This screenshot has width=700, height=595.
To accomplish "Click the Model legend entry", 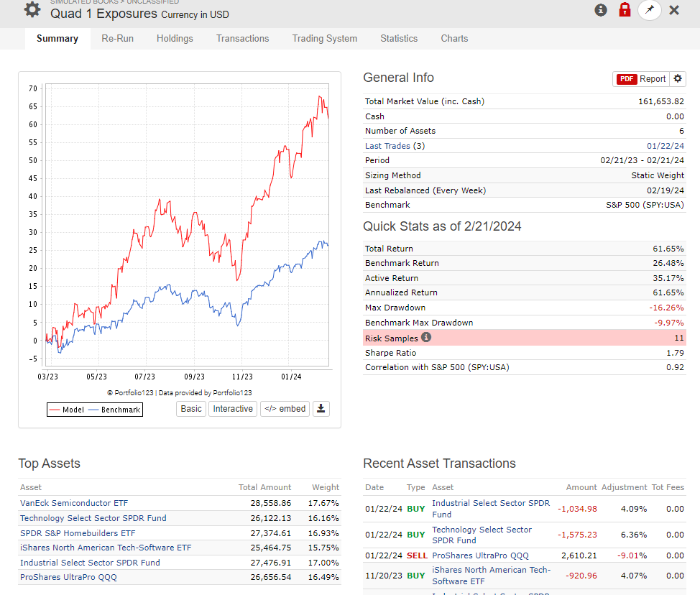I will click(x=67, y=410).
